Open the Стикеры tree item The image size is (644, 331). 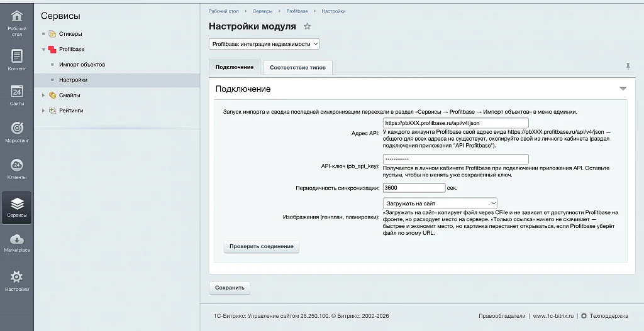[x=70, y=34]
